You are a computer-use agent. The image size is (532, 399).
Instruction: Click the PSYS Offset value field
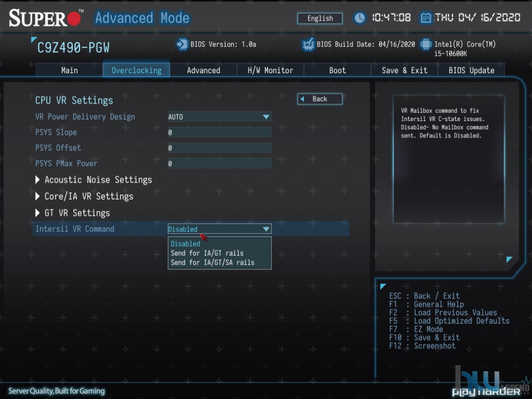point(220,148)
